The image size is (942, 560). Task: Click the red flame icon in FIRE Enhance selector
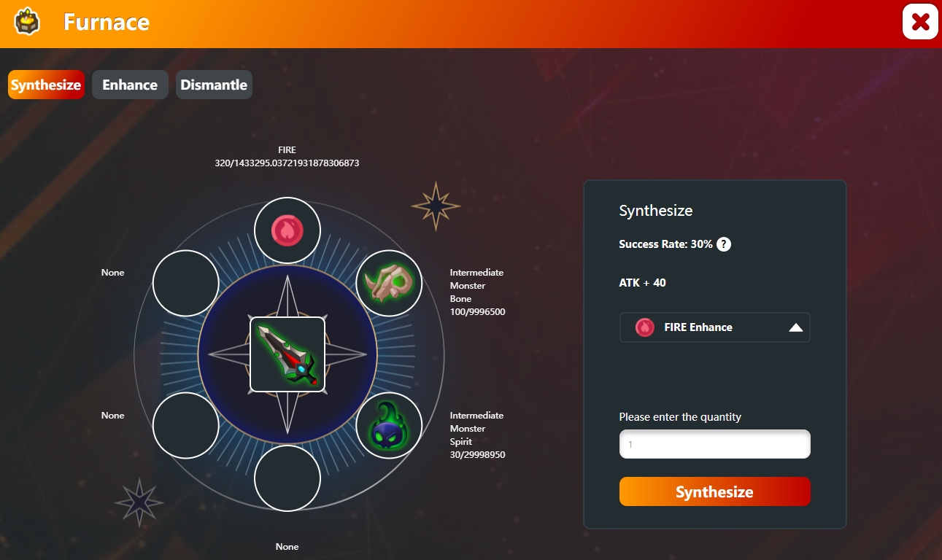click(x=645, y=327)
